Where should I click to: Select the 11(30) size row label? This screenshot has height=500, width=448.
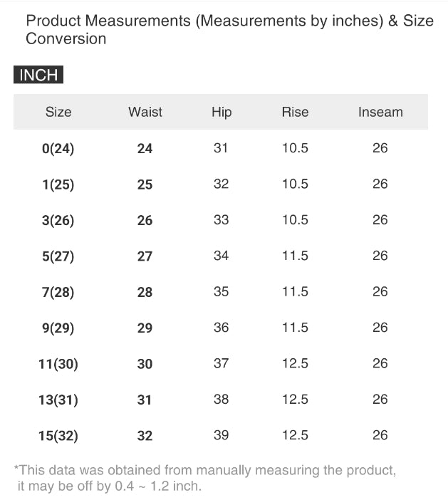click(58, 364)
